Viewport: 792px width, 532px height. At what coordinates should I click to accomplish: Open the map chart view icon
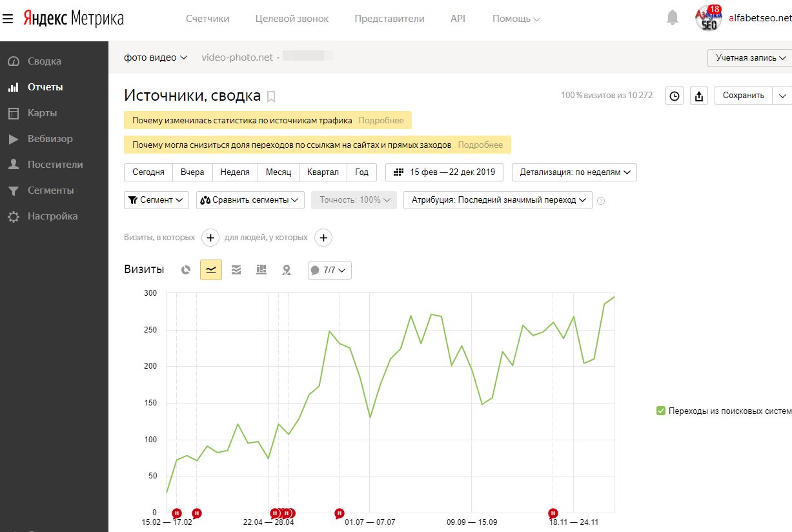[287, 270]
